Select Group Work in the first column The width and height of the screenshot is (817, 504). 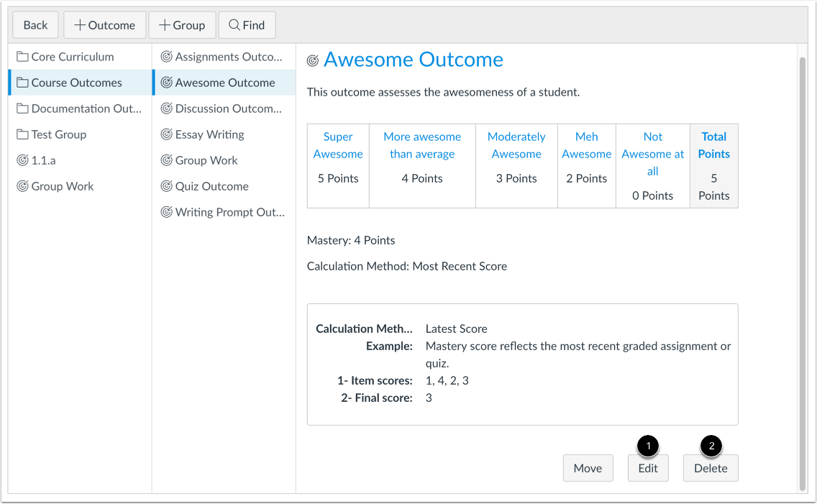point(80,186)
